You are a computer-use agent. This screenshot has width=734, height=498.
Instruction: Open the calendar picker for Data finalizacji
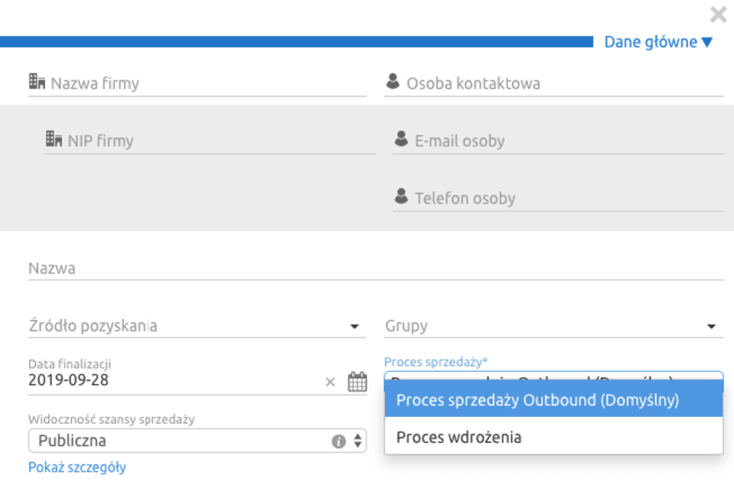(x=357, y=381)
